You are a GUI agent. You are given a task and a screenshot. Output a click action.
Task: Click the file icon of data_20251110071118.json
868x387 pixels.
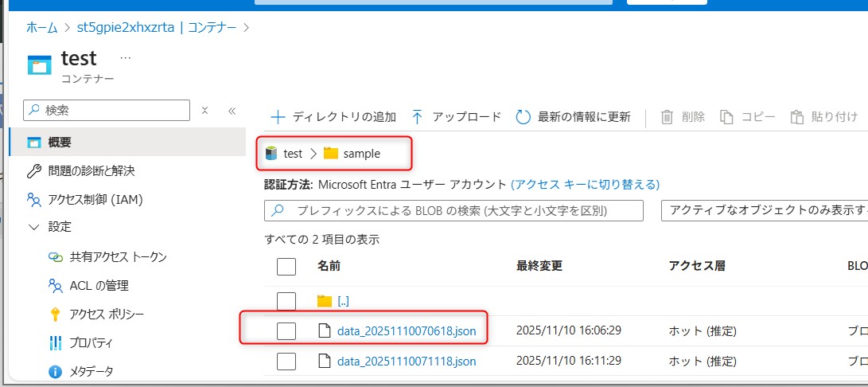[325, 362]
